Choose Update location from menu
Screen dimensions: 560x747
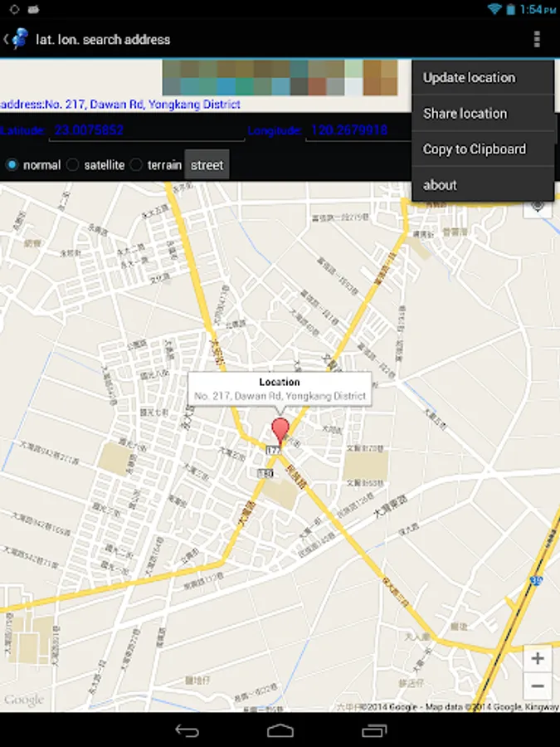pos(483,78)
